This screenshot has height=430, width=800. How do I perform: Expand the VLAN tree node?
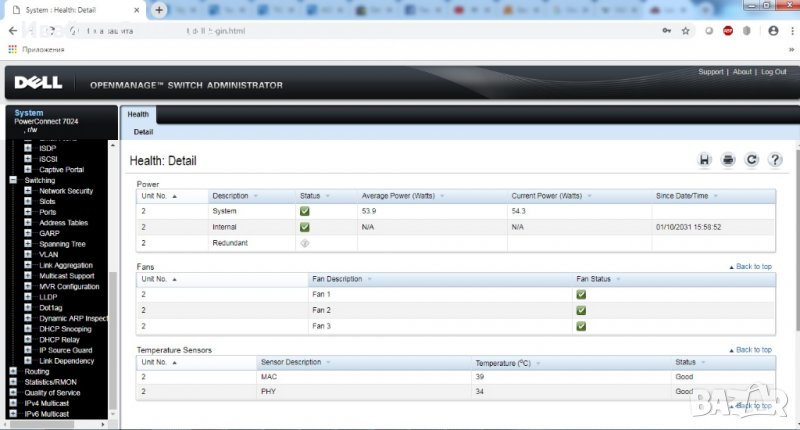(28, 254)
